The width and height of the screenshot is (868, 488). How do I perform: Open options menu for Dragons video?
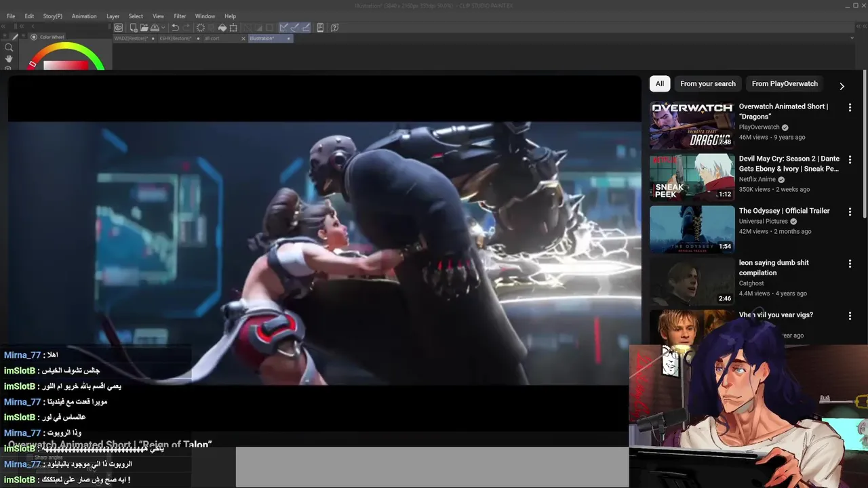[x=850, y=107]
